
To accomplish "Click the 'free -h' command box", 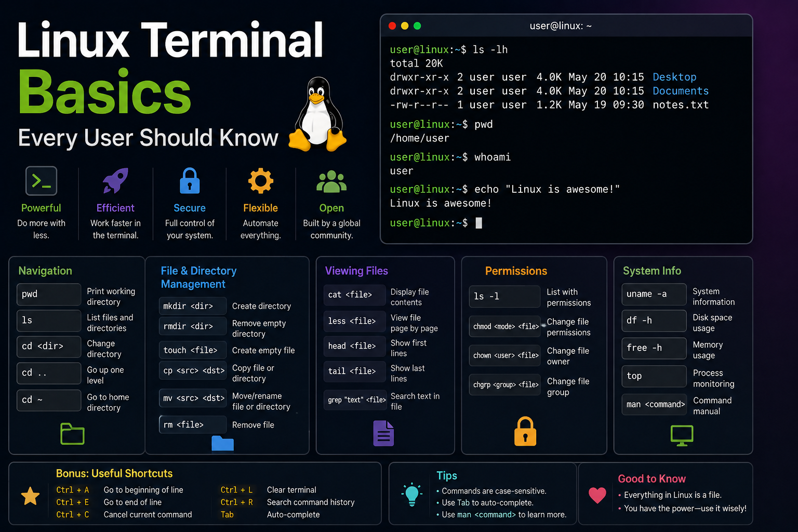I will pyautogui.click(x=654, y=348).
